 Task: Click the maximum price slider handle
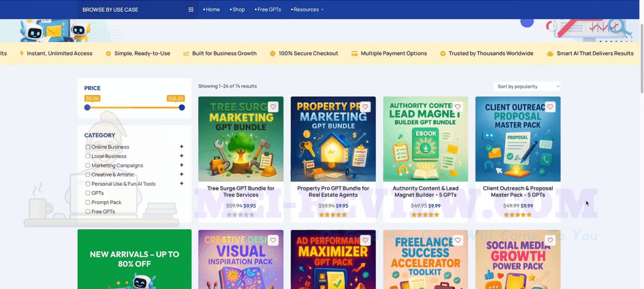pos(182,108)
